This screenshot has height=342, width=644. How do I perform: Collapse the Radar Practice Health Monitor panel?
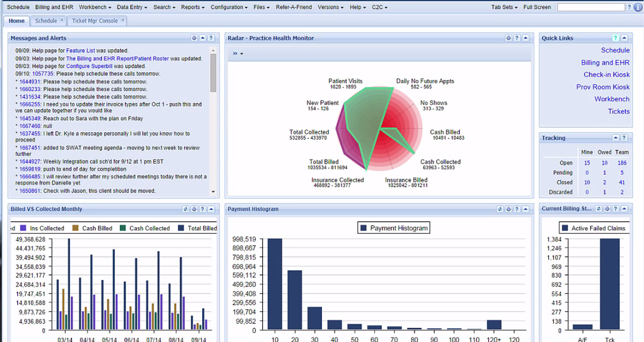tap(525, 38)
